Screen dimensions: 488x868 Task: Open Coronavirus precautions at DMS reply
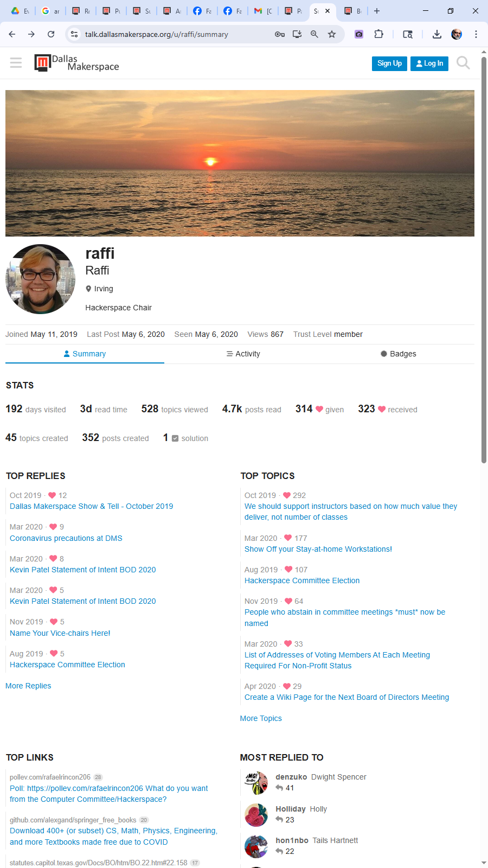[x=66, y=538]
